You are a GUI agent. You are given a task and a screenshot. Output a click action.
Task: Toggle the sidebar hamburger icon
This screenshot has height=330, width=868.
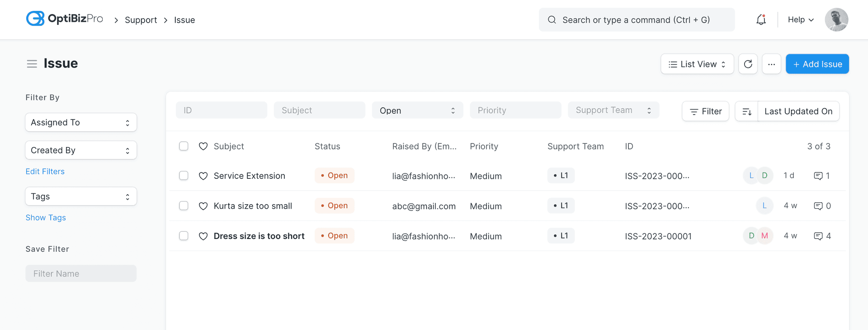(32, 64)
